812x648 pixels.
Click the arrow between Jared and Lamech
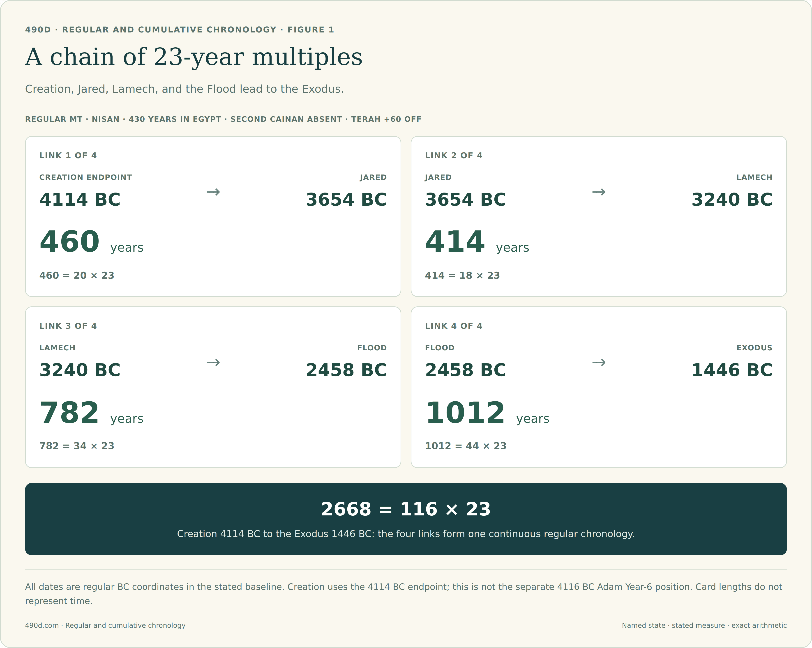599,192
